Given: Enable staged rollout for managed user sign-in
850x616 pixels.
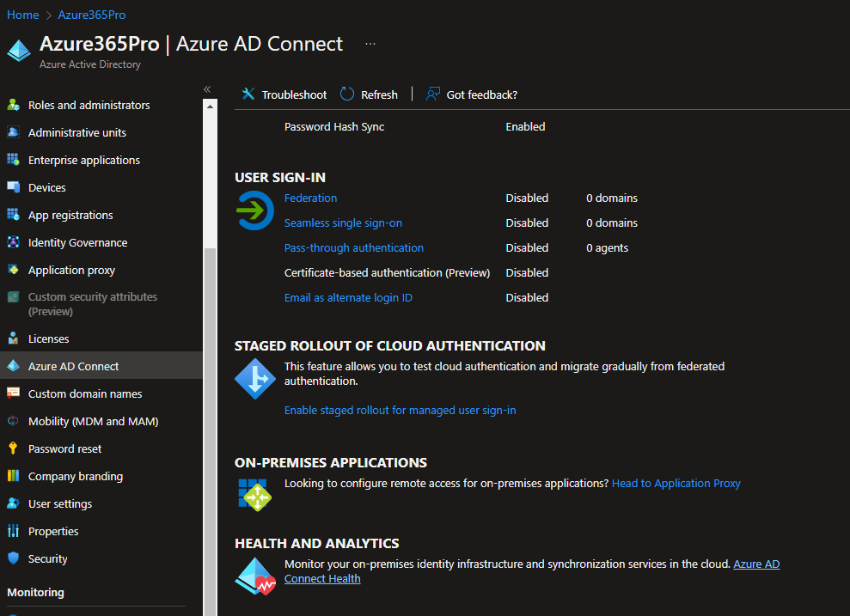Looking at the screenshot, I should [x=400, y=410].
